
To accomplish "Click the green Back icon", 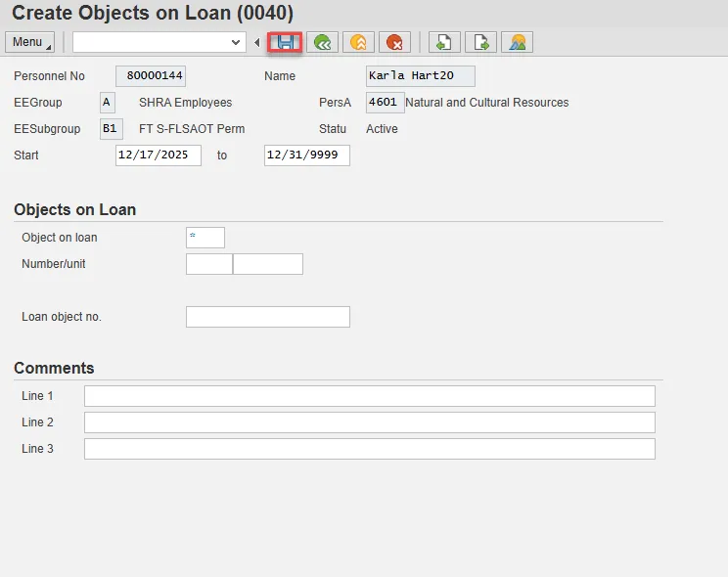I will [x=322, y=42].
